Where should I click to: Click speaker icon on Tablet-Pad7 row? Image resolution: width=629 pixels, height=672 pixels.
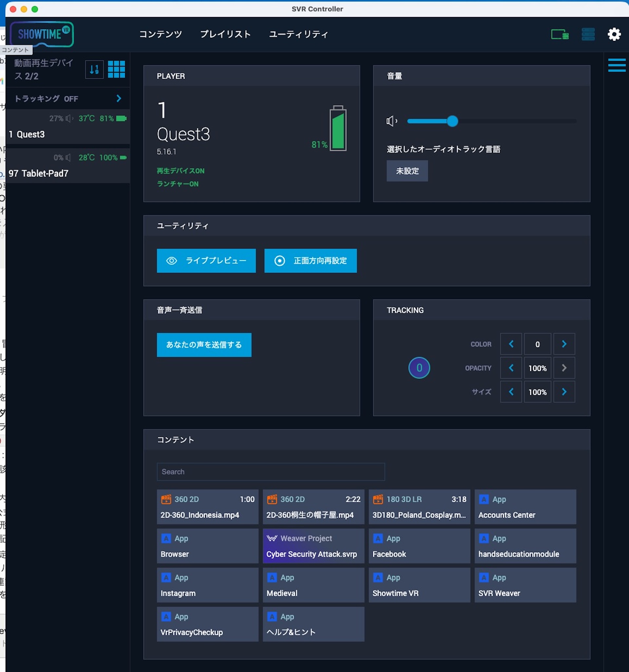coord(68,158)
